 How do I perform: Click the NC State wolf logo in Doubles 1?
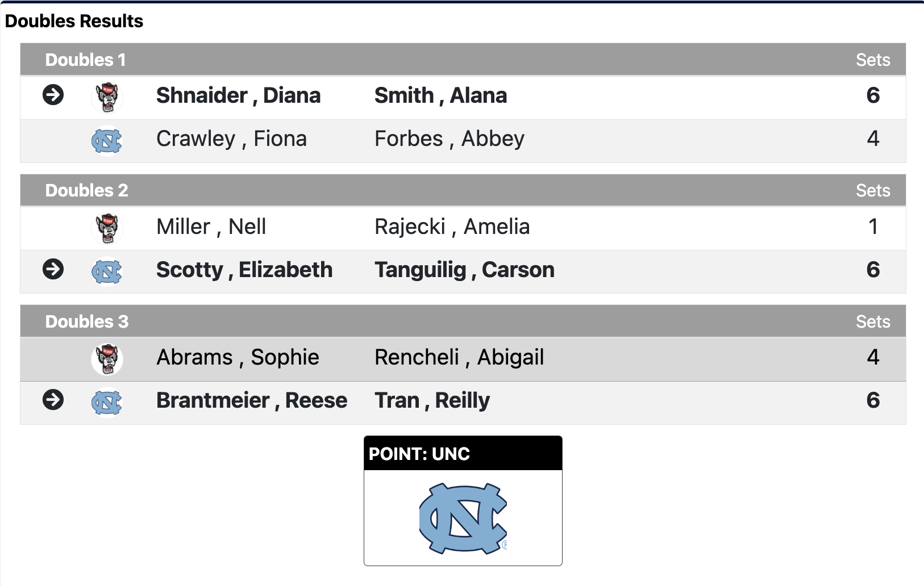pos(107,97)
